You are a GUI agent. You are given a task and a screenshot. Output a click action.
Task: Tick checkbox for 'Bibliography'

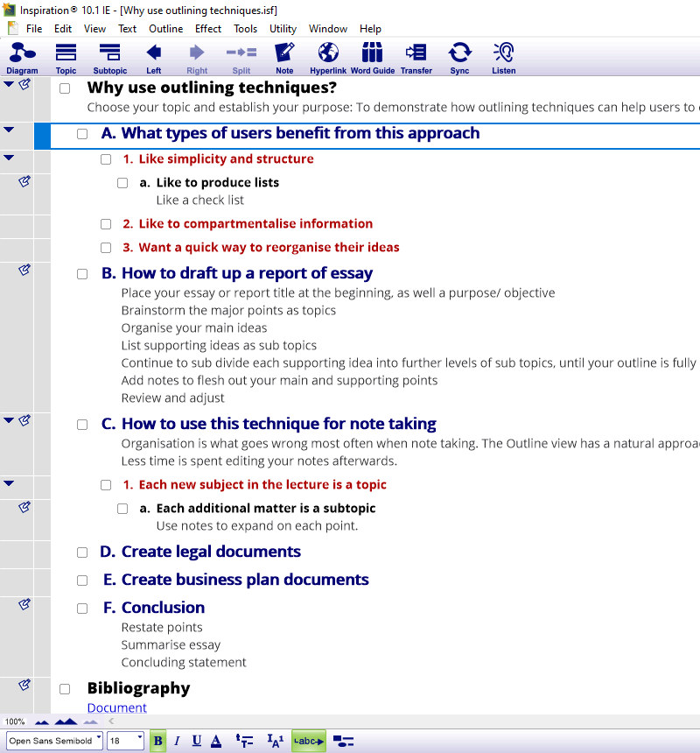tap(65, 689)
